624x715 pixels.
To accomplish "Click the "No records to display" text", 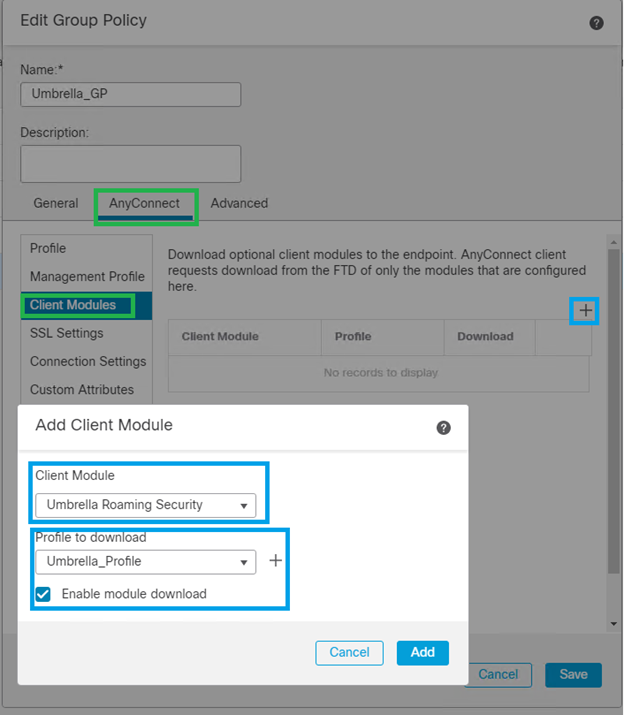I will (380, 373).
